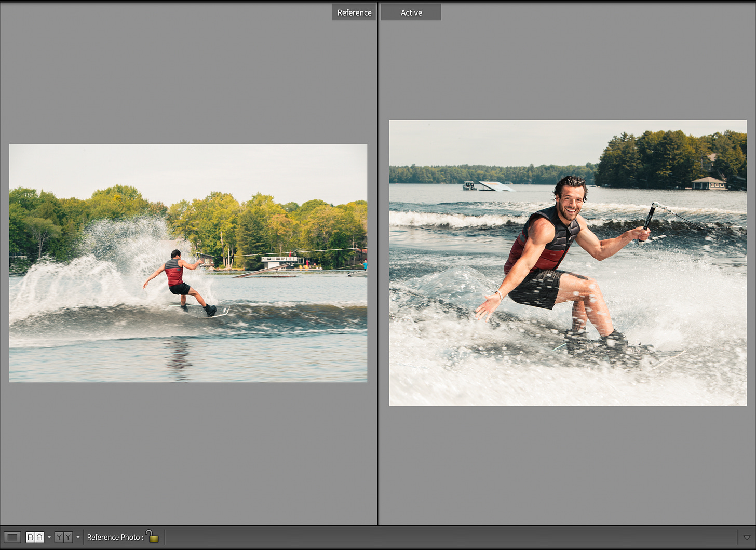Click the white dock building in Reference photo
Image resolution: width=756 pixels, height=550 pixels.
click(281, 261)
